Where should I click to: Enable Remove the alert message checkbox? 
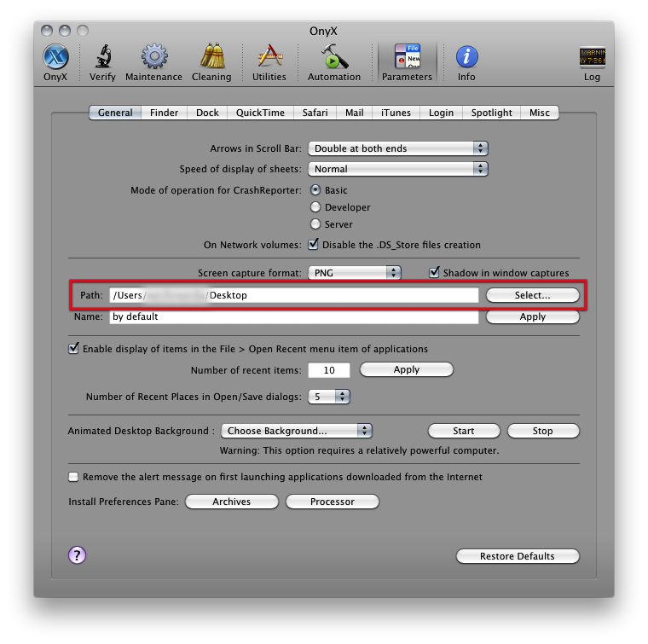[73, 477]
